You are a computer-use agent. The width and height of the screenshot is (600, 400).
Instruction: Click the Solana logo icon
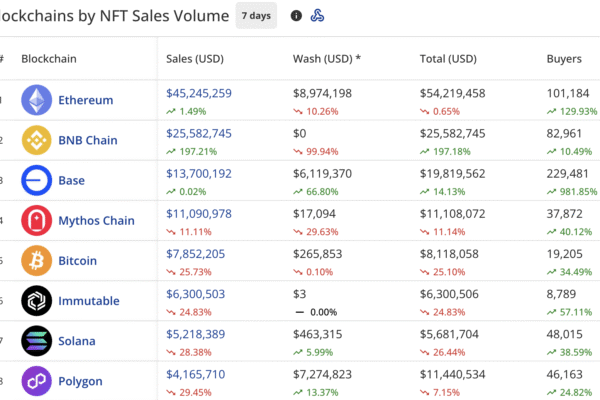pos(37,341)
